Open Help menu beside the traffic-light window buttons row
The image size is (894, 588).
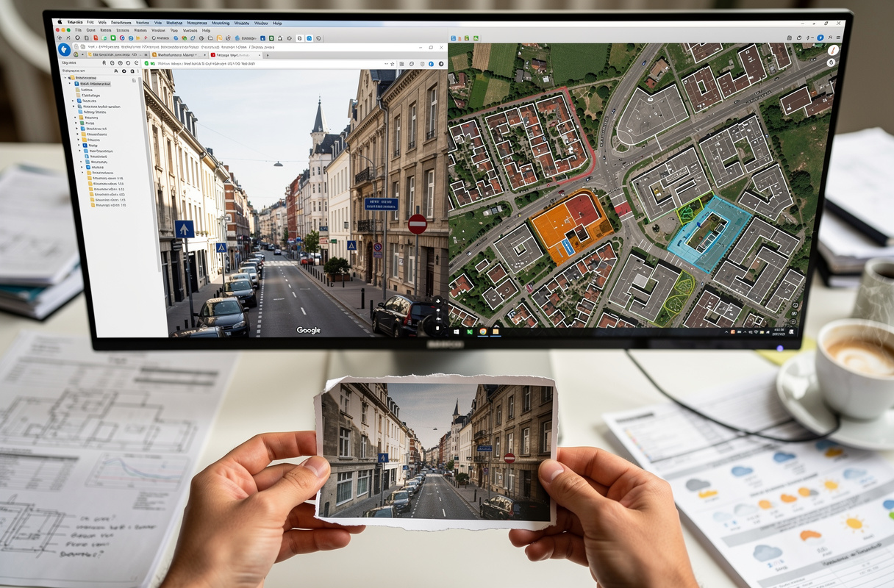206,30
